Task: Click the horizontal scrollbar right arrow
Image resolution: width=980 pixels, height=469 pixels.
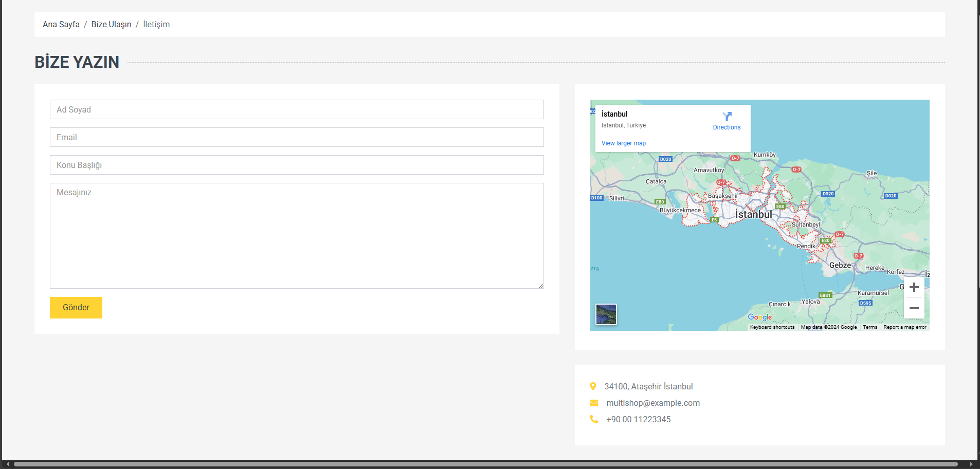Action: 971,464
